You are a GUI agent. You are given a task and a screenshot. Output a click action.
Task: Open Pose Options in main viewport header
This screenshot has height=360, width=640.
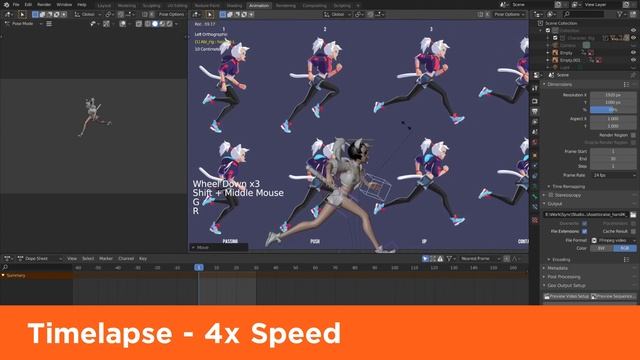pyautogui.click(x=509, y=14)
